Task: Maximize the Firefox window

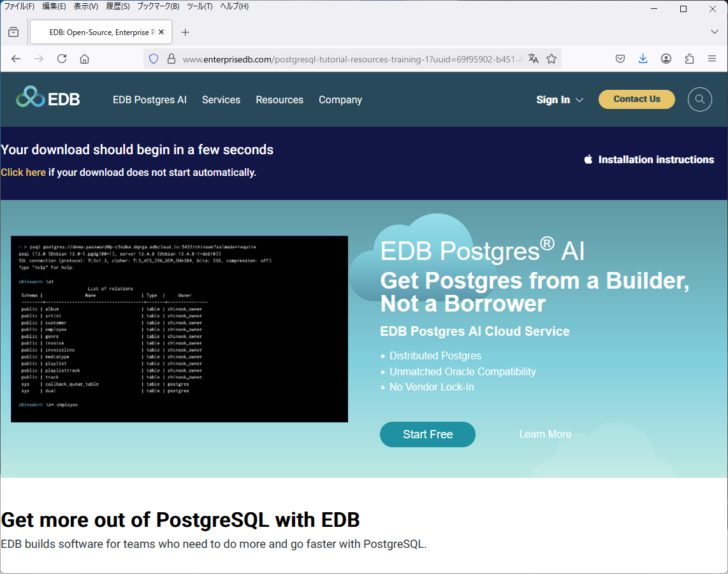Action: (x=683, y=9)
